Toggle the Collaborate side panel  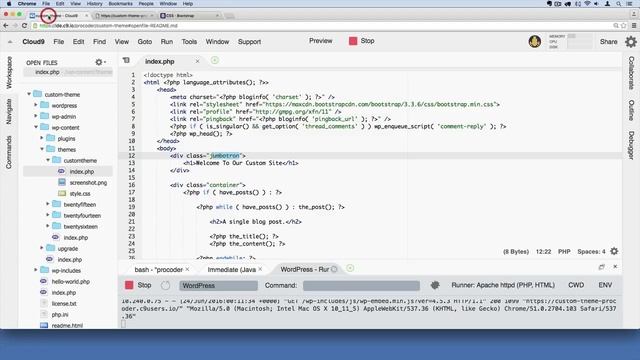[631, 73]
